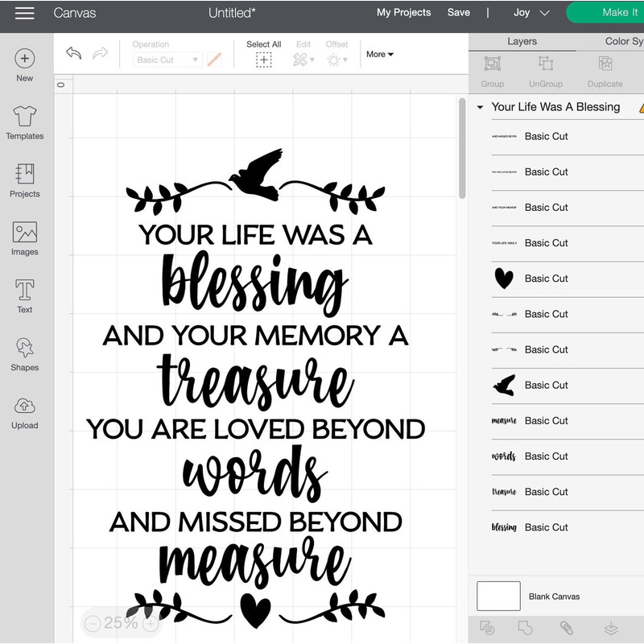The image size is (644, 644).
Task: Open the Canvas menu
Action: point(74,13)
